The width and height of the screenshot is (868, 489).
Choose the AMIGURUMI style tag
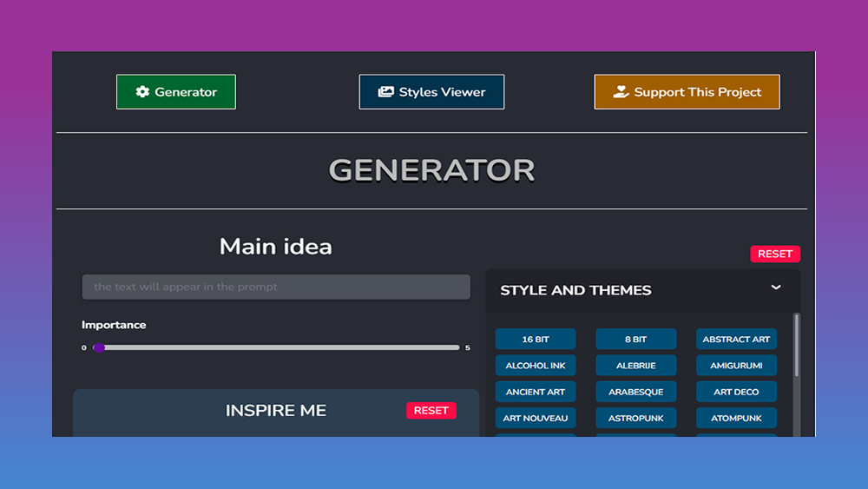[x=736, y=366]
